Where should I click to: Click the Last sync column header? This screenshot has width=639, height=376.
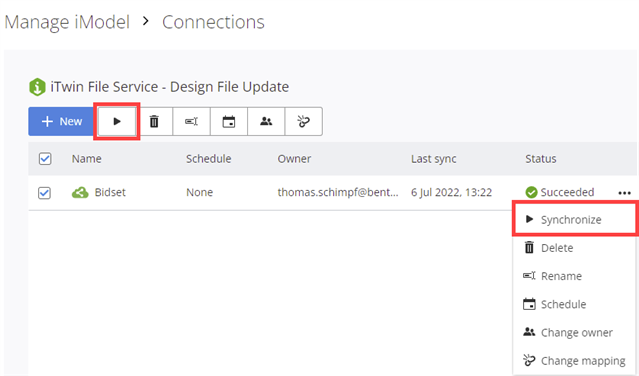click(x=434, y=159)
